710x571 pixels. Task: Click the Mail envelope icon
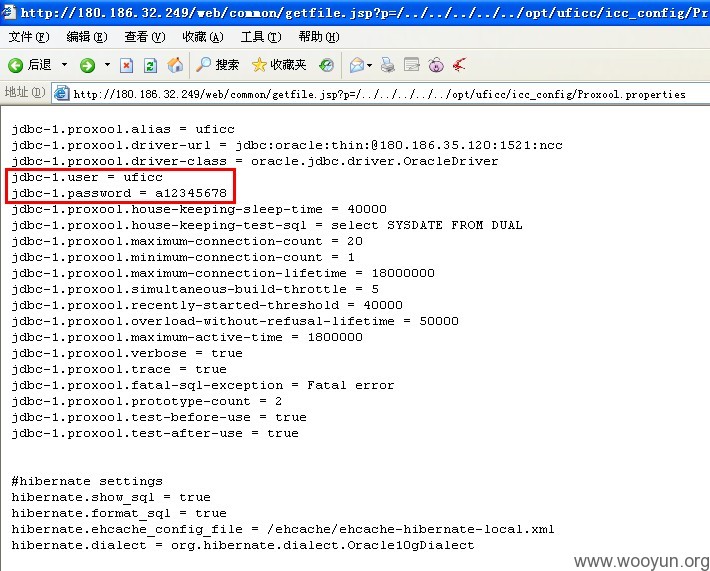coord(357,65)
